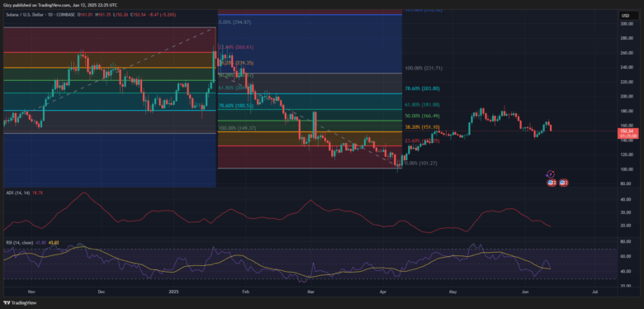
Task: Open the USD currency selector
Action: tap(626, 16)
